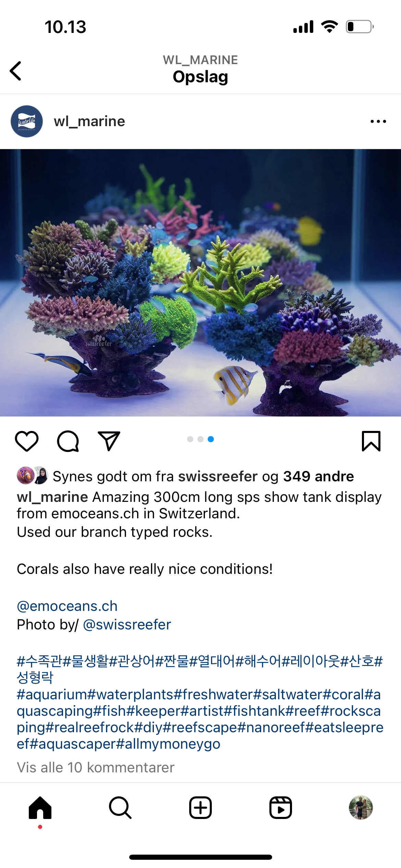
Task: Like the post with the heart icon
Action: point(27,441)
